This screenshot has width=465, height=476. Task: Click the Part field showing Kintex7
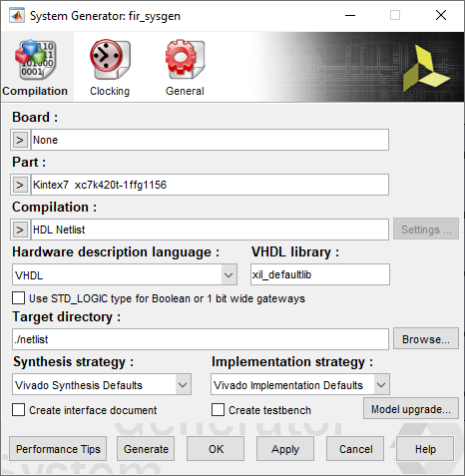click(210, 185)
